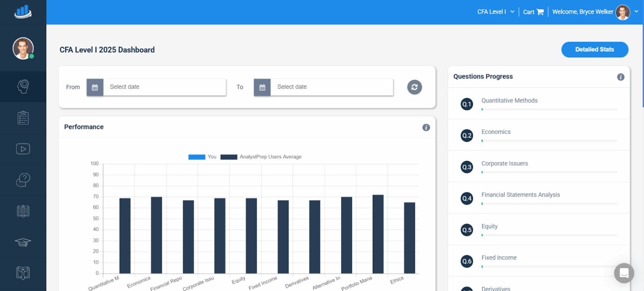Screen dimensions: 644x291
Task: Open the question-bubble sidebar icon
Action: click(23, 180)
